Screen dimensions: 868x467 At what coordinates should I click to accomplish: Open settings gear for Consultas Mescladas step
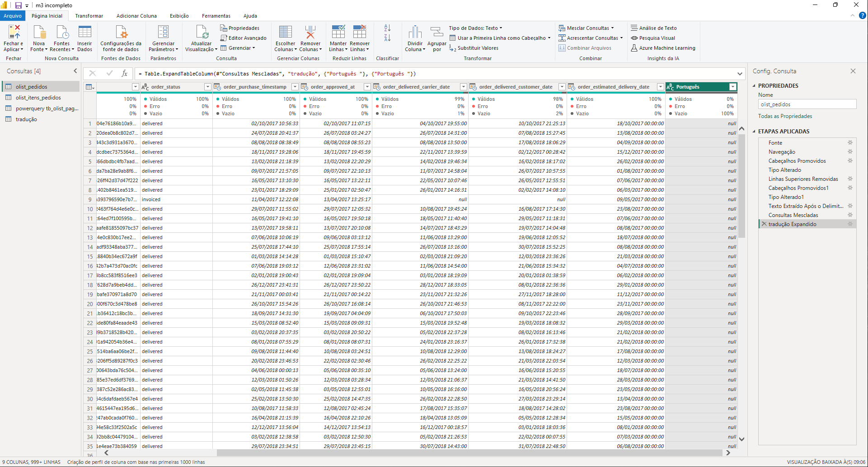tap(850, 215)
